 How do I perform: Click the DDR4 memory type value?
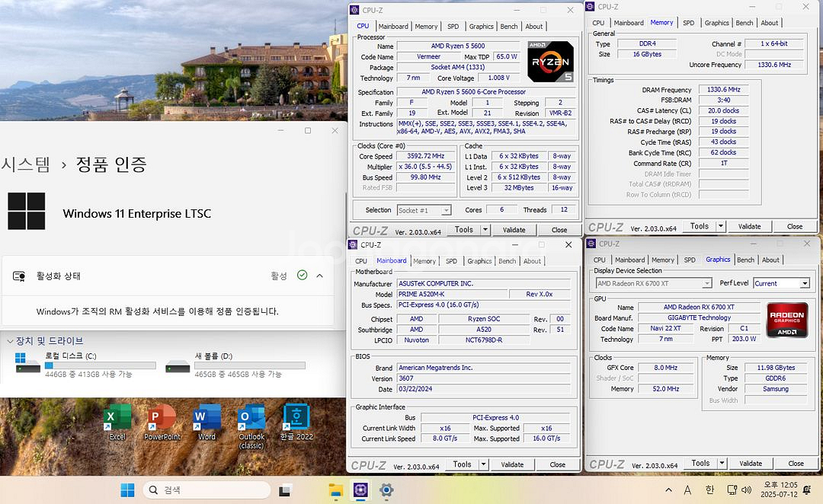click(647, 44)
